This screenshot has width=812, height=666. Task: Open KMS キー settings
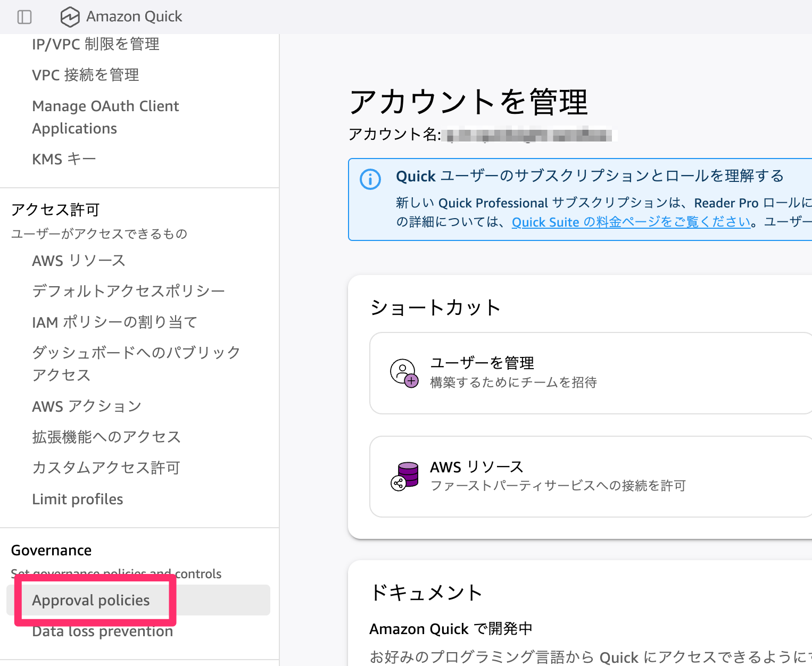[x=64, y=159]
